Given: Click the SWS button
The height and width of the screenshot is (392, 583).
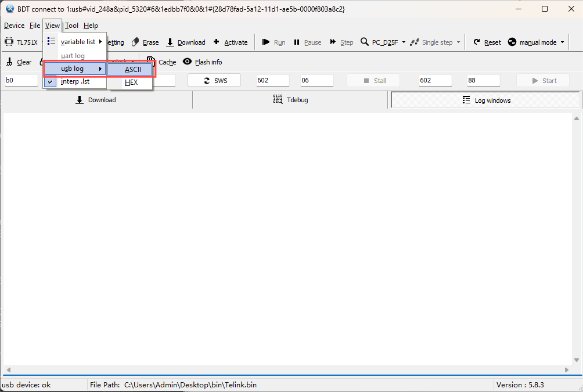Looking at the screenshot, I should coord(214,81).
